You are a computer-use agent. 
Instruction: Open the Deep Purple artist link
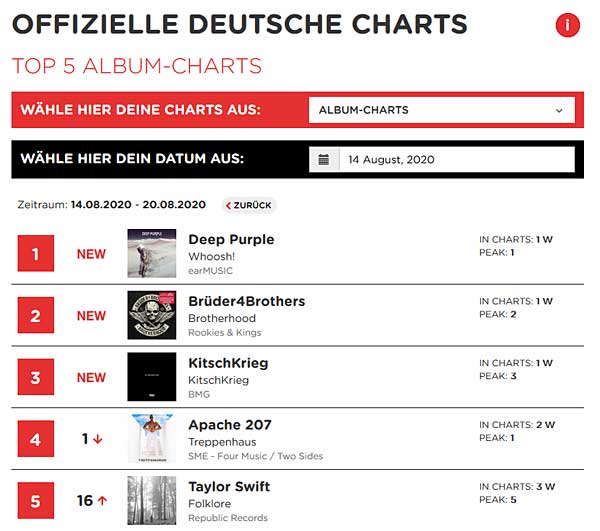pos(231,240)
